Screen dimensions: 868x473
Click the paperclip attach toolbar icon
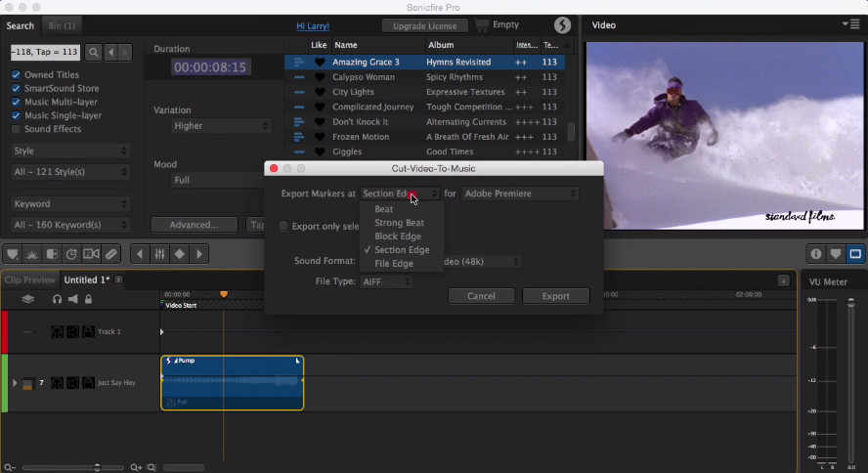point(110,254)
